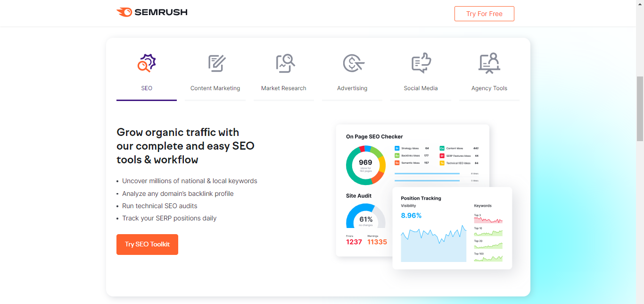Click the Social Media thumbs-up icon
Image resolution: width=644 pixels, height=304 pixels.
pos(421,63)
